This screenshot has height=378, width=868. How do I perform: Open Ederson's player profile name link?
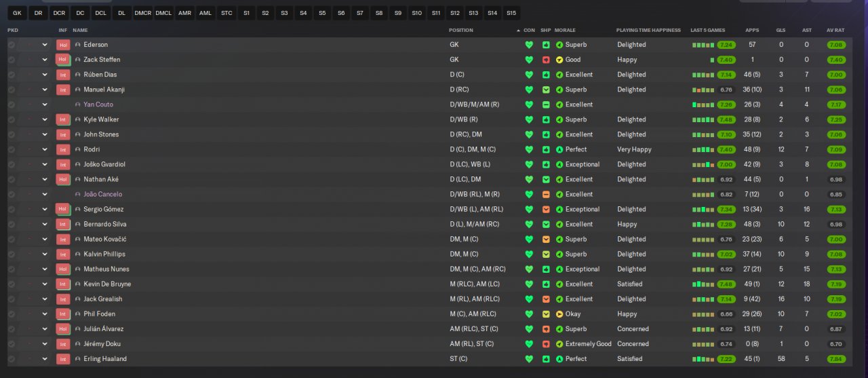click(x=96, y=45)
